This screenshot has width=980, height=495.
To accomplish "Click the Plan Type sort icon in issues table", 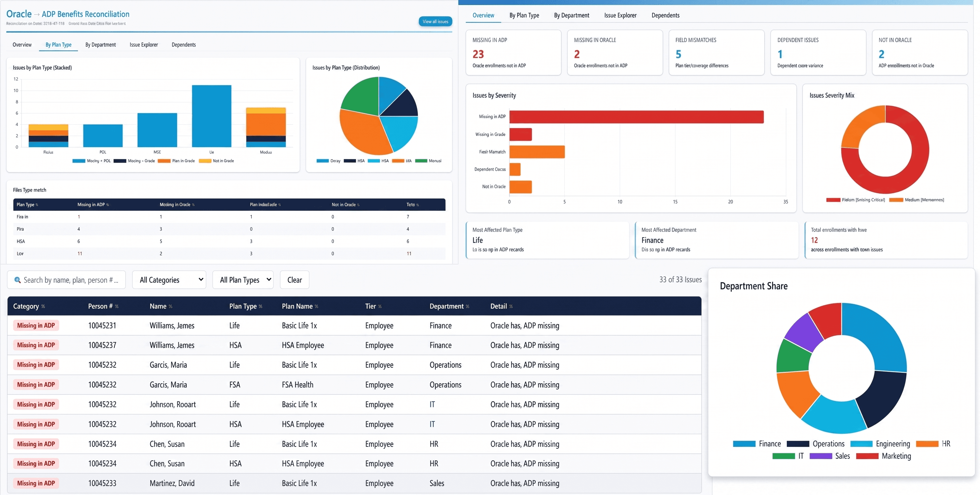I will click(x=260, y=306).
